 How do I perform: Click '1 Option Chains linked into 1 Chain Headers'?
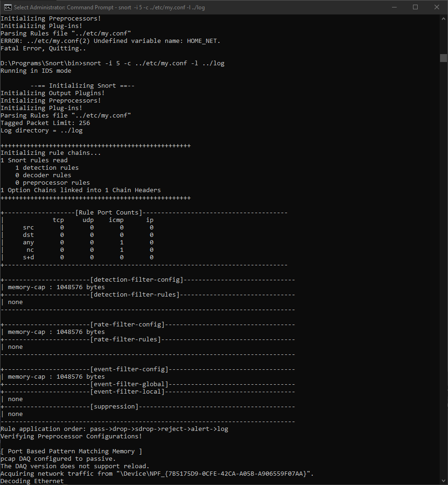pyautogui.click(x=80, y=190)
